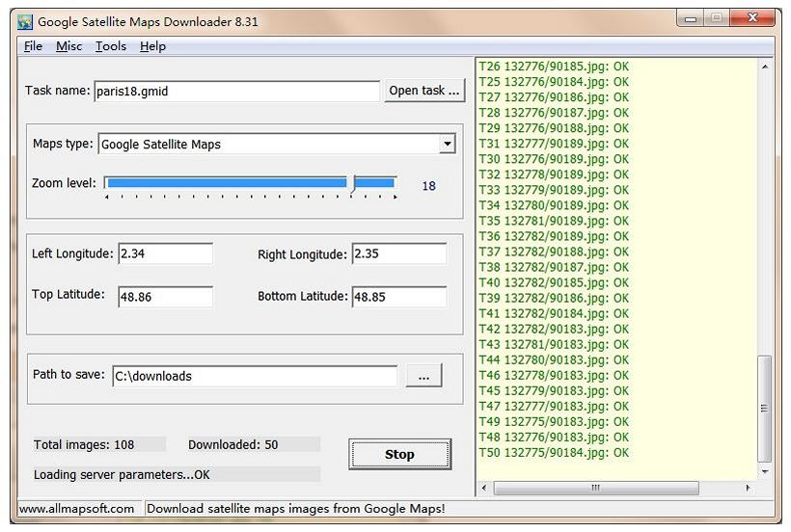The image size is (791, 532).
Task: Click log line T49 132775/90183.jpg: OK
Action: coord(554,422)
